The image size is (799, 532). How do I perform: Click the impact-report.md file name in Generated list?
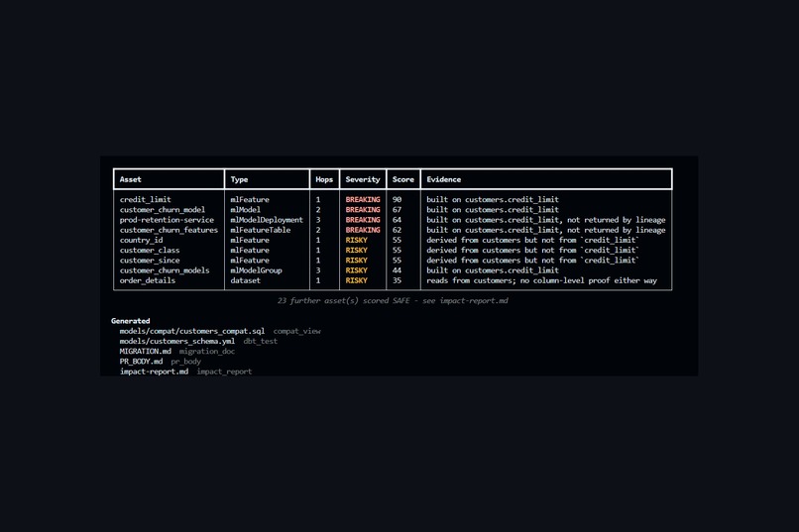(154, 372)
